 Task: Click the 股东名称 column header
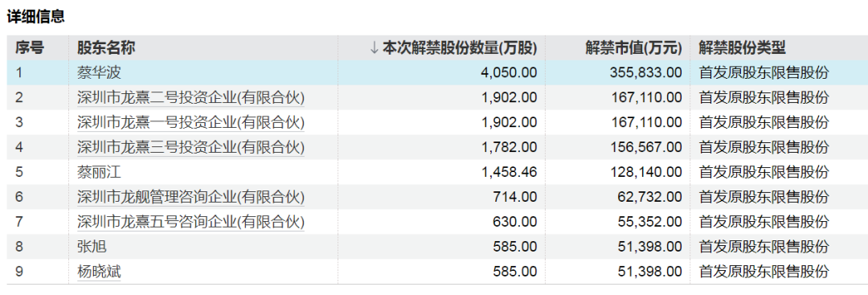pyautogui.click(x=106, y=48)
